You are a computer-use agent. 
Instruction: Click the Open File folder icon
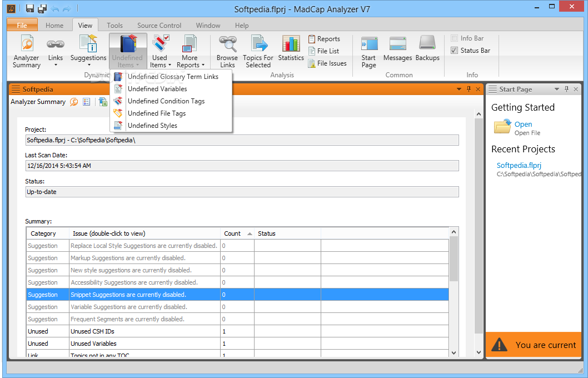[502, 127]
